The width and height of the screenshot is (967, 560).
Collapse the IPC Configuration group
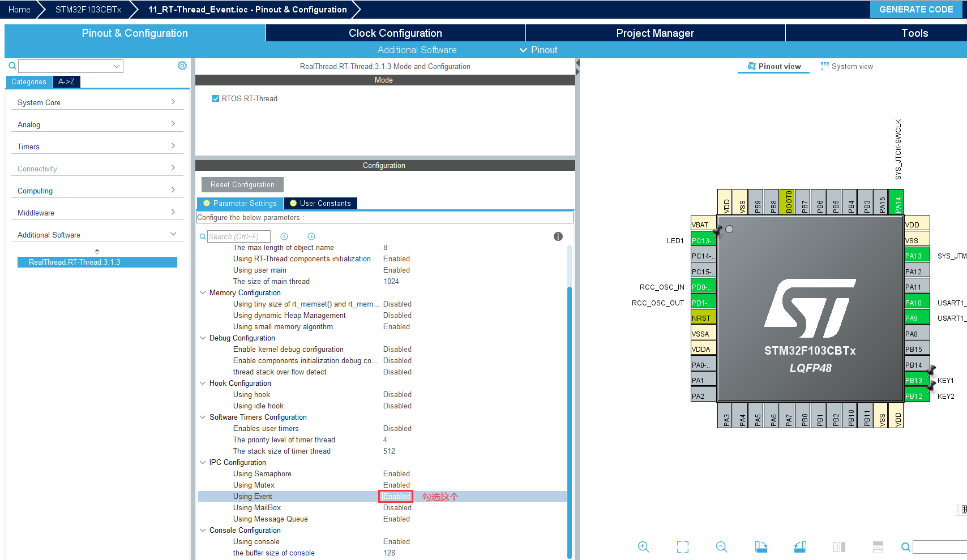coord(203,462)
